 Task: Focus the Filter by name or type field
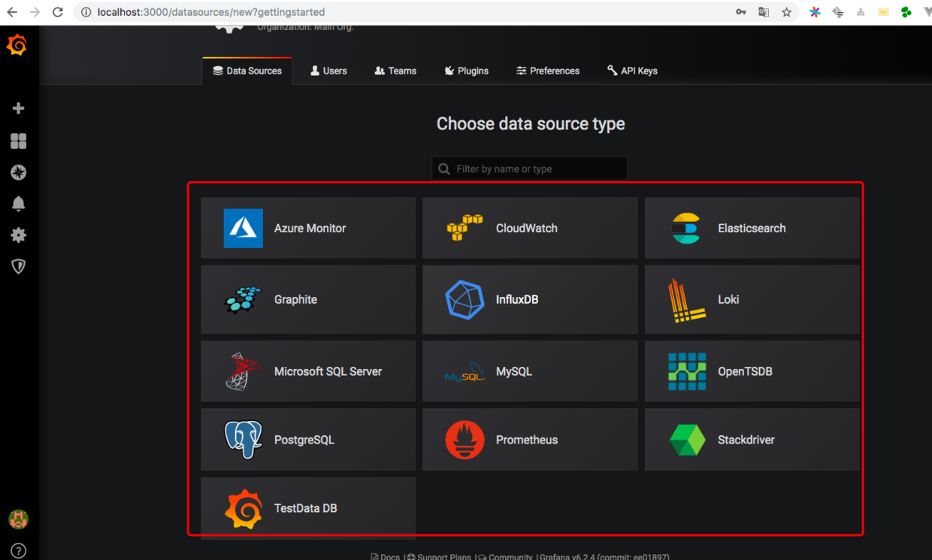(x=529, y=169)
